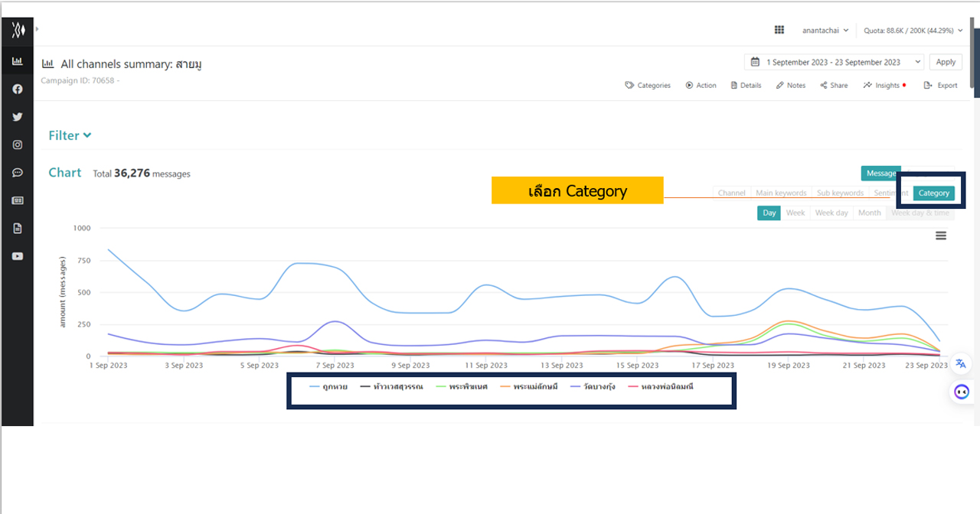Click the app logo at top of sidebar
The image size is (980, 514).
pos(17,30)
